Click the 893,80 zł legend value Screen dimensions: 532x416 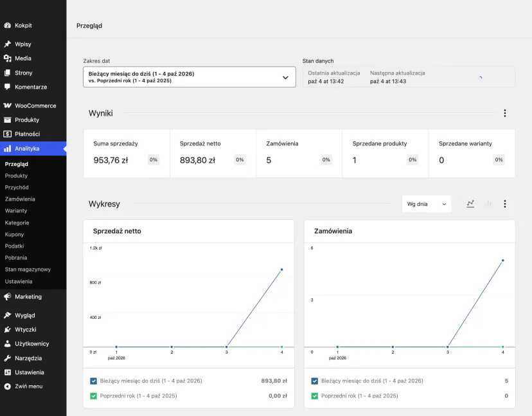(274, 381)
